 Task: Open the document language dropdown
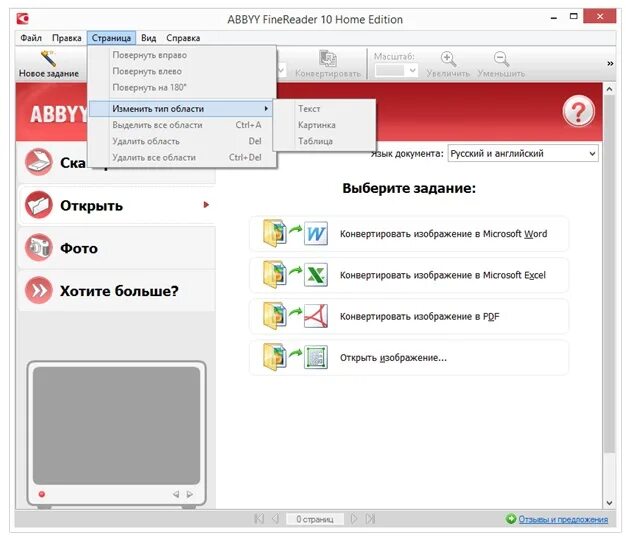tap(523, 153)
